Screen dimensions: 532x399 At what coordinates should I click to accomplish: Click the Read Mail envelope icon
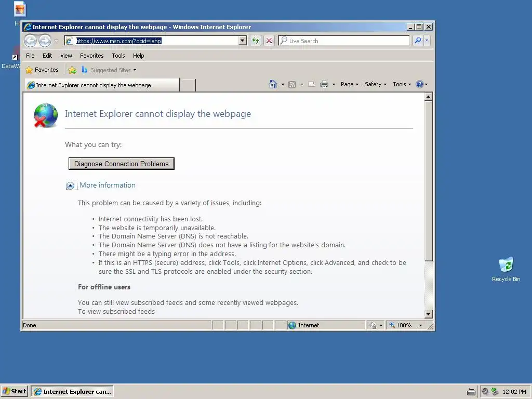click(x=312, y=85)
